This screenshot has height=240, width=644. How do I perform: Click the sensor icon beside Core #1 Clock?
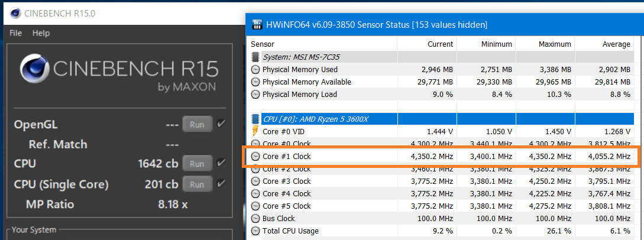(x=255, y=157)
